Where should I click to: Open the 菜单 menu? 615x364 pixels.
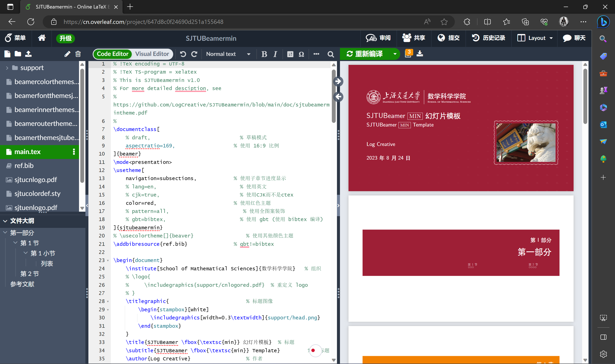[15, 38]
